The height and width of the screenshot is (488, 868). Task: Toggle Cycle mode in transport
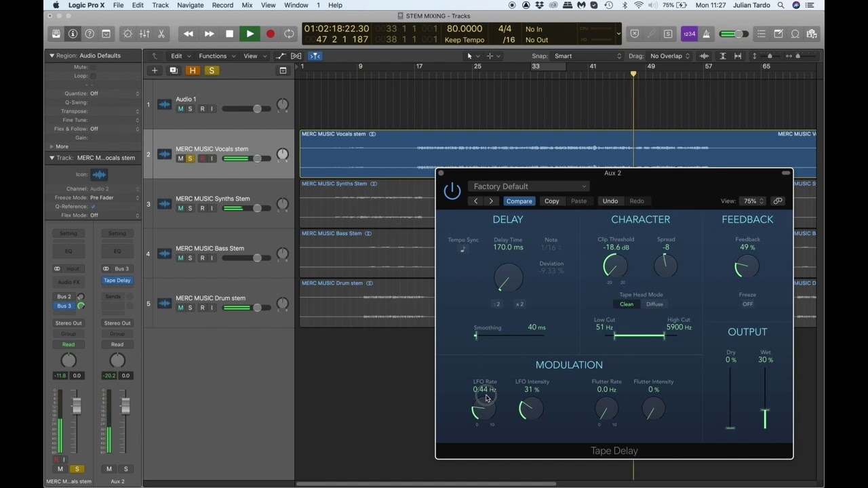[290, 34]
